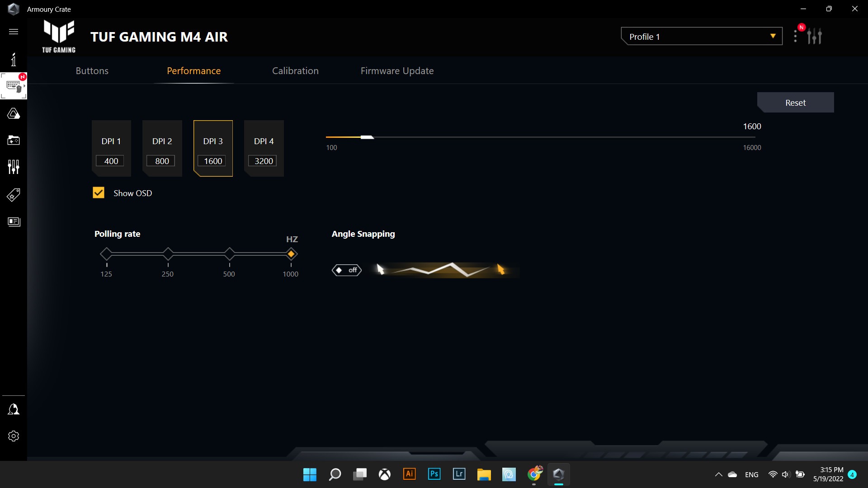This screenshot has height=488, width=868.
Task: Click the 400 DPI value field
Action: [x=110, y=161]
